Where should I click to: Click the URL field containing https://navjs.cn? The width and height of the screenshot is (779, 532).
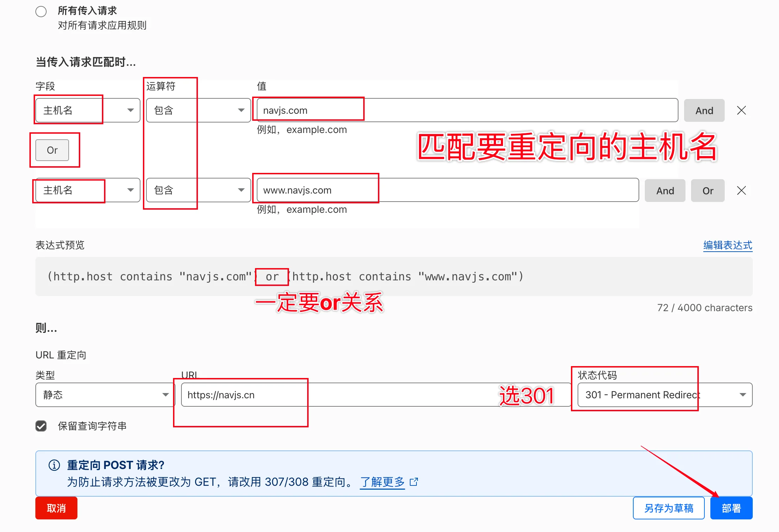(376, 395)
